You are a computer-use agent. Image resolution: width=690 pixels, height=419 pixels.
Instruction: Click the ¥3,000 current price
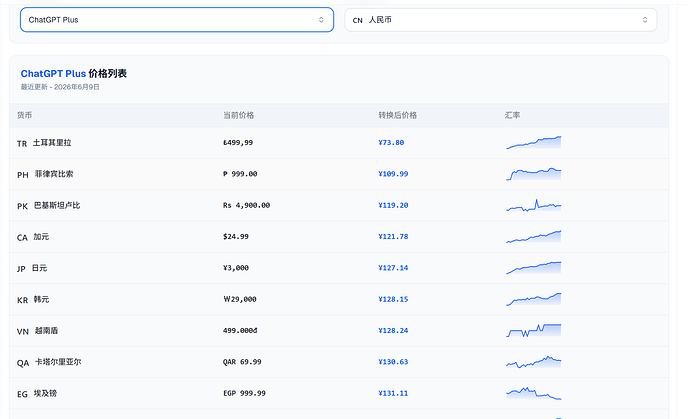236,268
